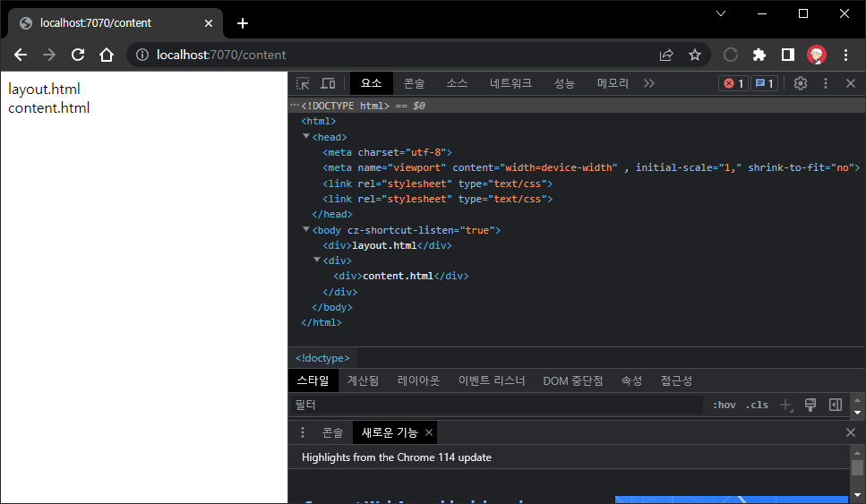Screen dimensions: 866x504
Task: Open the drawer three-dot menu
Action: coord(302,432)
